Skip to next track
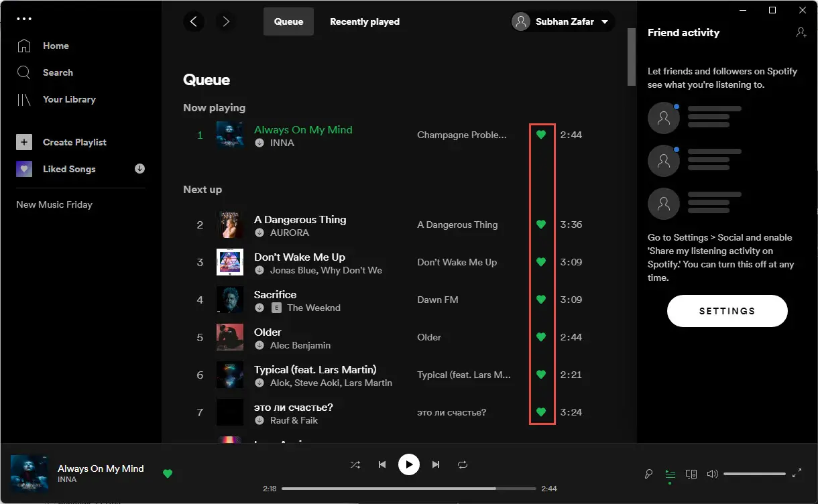818x504 pixels. coord(436,464)
